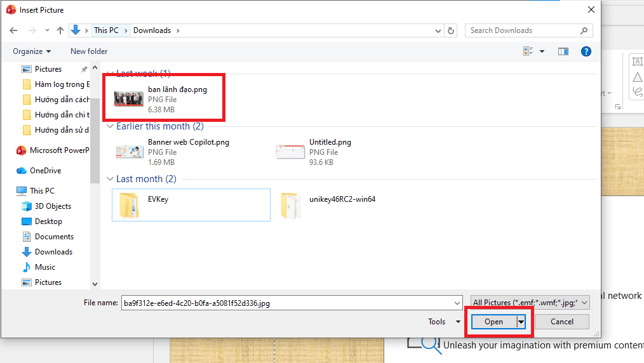Open the Open button's dropdown arrow
The height and width of the screenshot is (363, 644).
(x=521, y=322)
